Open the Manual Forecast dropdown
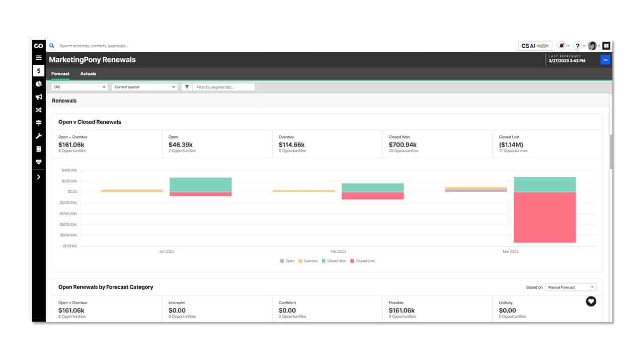The width and height of the screenshot is (644, 362). (x=570, y=287)
